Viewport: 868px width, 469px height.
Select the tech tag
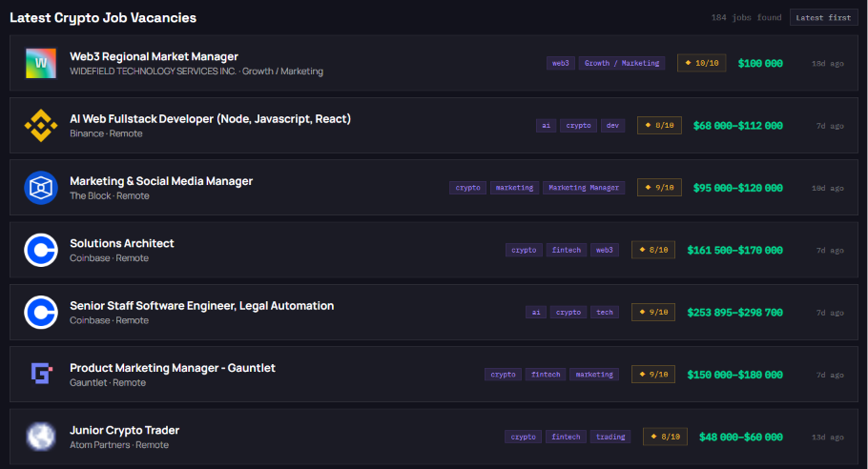pyautogui.click(x=605, y=313)
